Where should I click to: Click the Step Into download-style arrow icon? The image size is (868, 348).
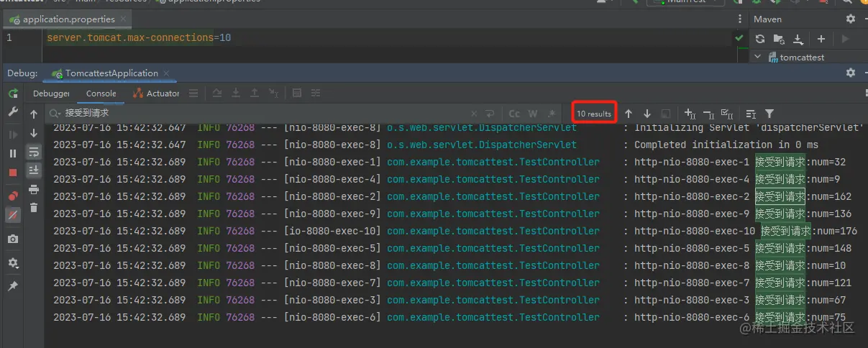pos(236,93)
